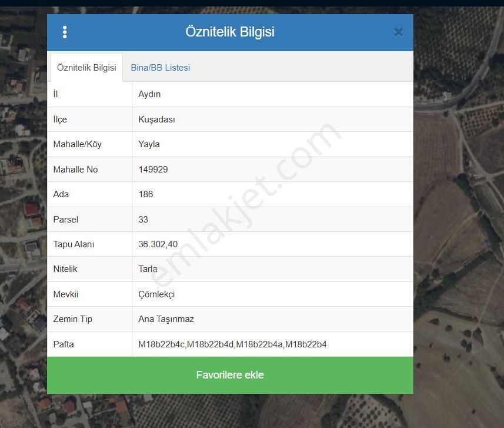Click the Zemin Tip value Ana Taşınmaz

[166, 319]
